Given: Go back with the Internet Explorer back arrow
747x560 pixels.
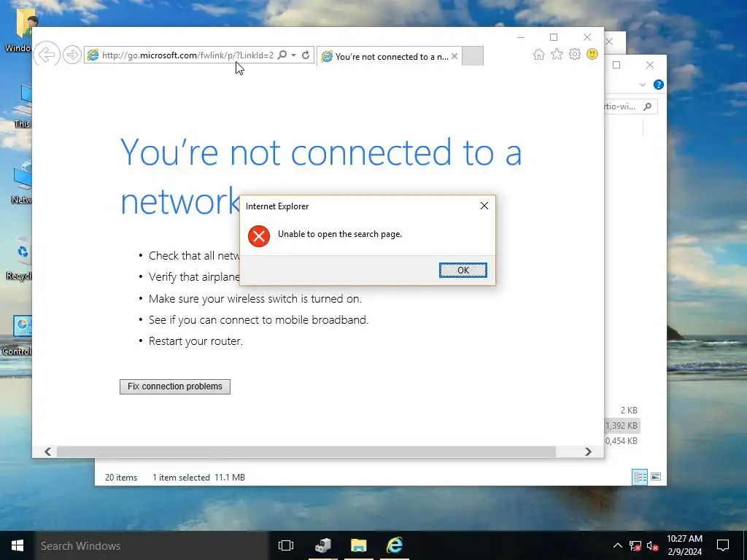Looking at the screenshot, I should click(47, 55).
